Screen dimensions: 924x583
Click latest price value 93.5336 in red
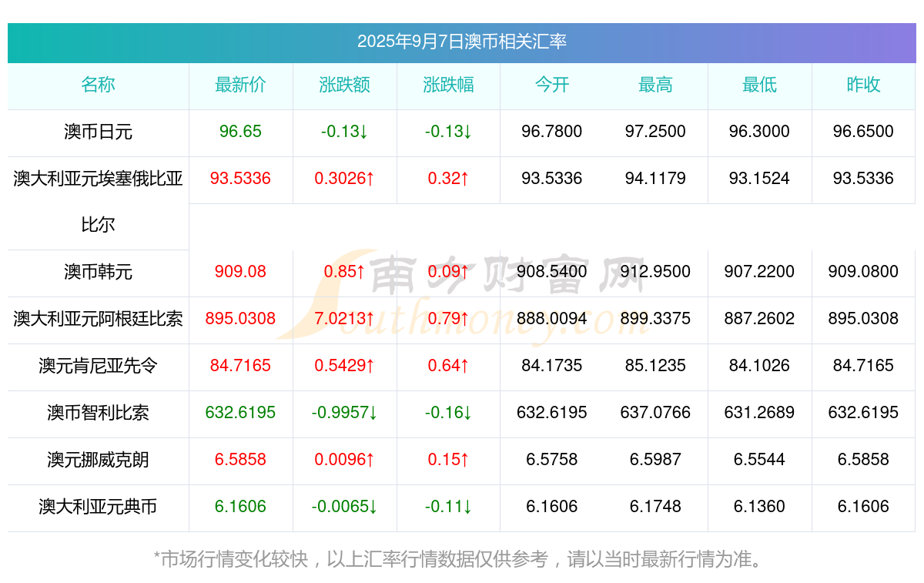[x=240, y=179]
